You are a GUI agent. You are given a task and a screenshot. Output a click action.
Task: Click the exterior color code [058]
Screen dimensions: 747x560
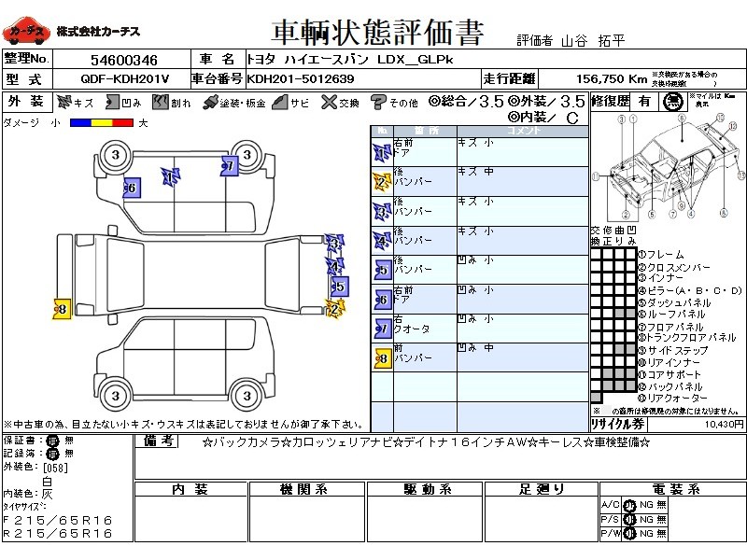click(55, 468)
